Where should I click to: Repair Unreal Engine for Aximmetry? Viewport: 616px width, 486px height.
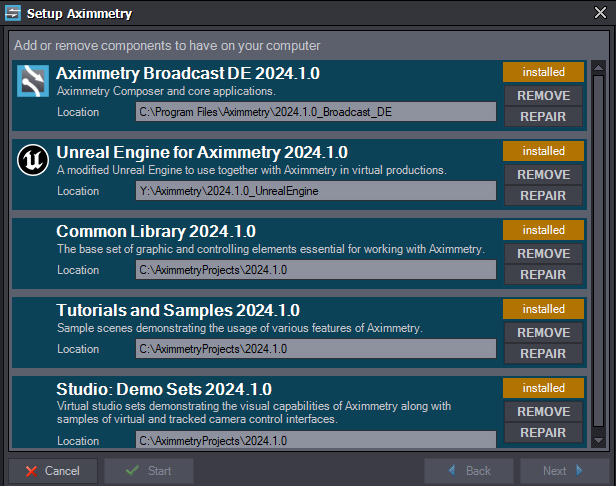pos(543,196)
